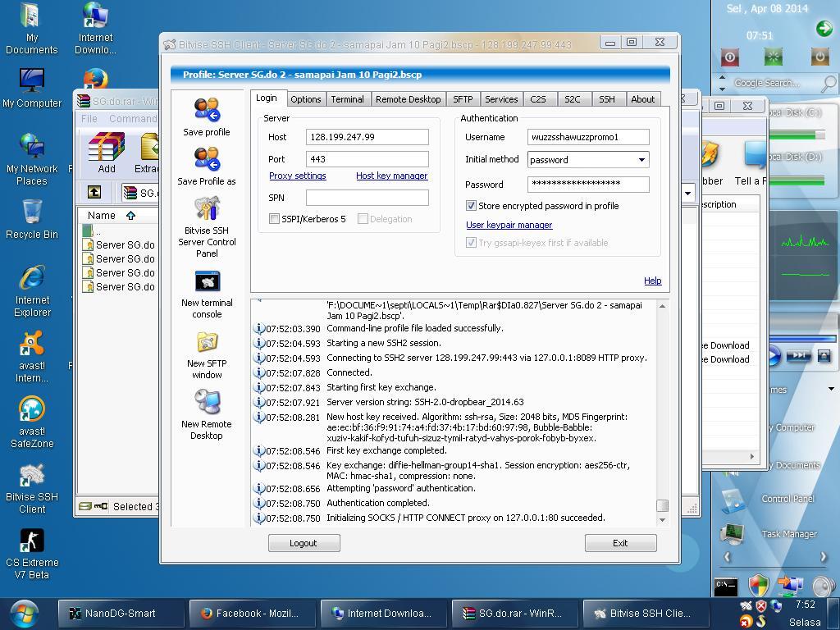Viewport: 840px width, 630px height.
Task: Open Host key manager link
Action: click(391, 176)
